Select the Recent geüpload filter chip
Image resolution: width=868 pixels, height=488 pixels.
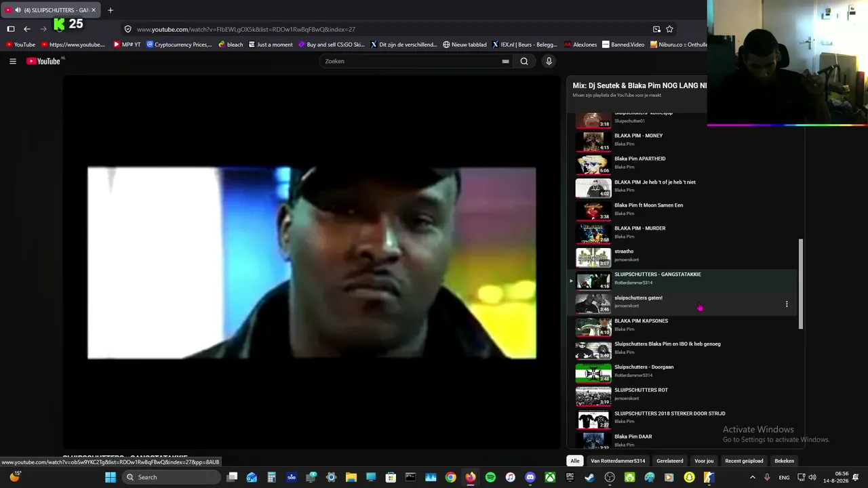pos(744,461)
